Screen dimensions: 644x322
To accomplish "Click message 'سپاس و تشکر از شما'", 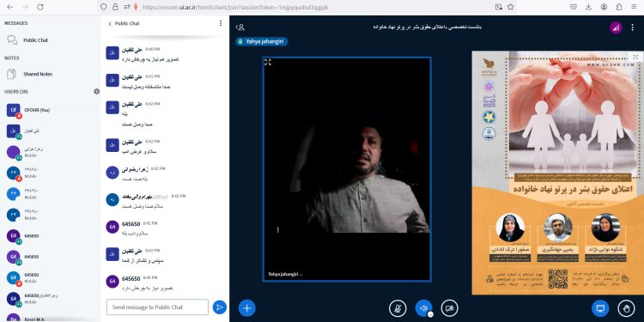I will [143, 261].
